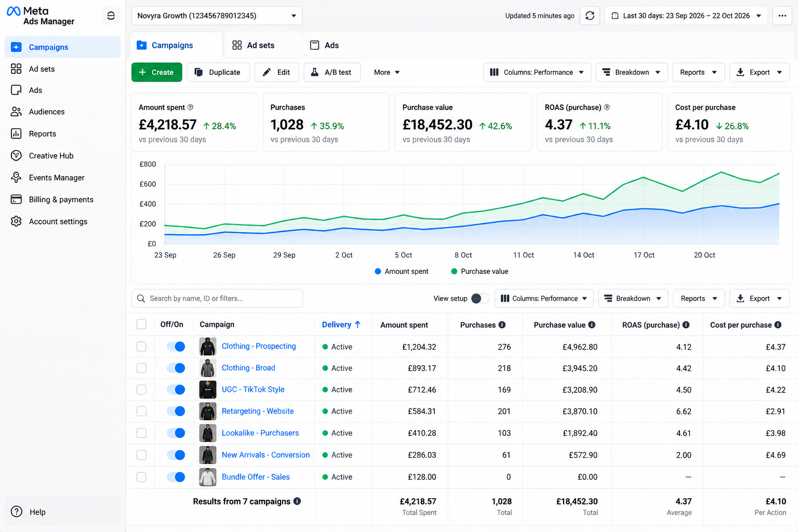
Task: Switch to the Ad sets tab
Action: point(254,45)
